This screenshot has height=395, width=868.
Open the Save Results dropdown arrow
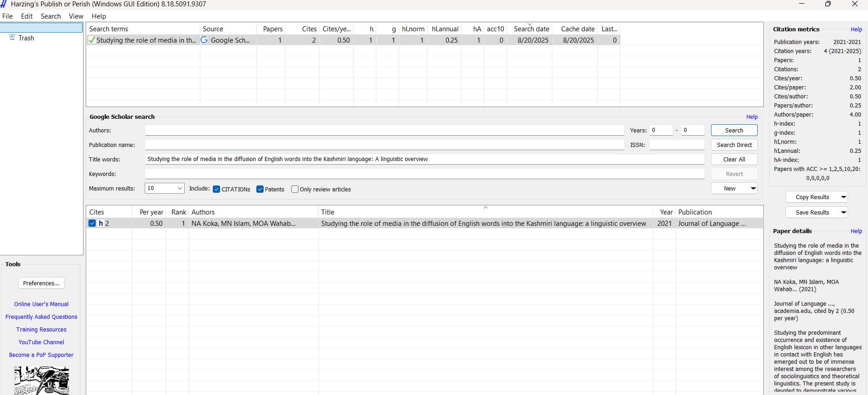843,212
